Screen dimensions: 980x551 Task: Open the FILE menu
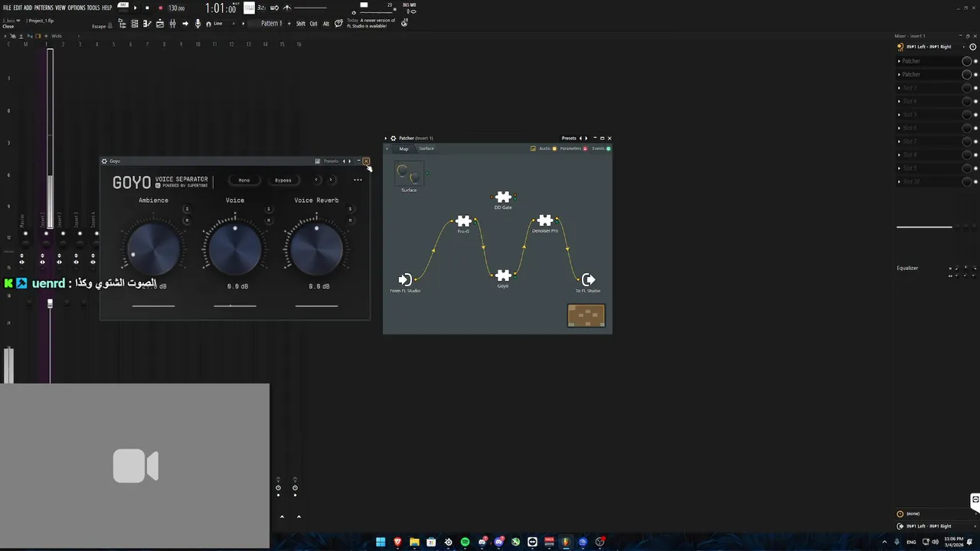tap(7, 8)
